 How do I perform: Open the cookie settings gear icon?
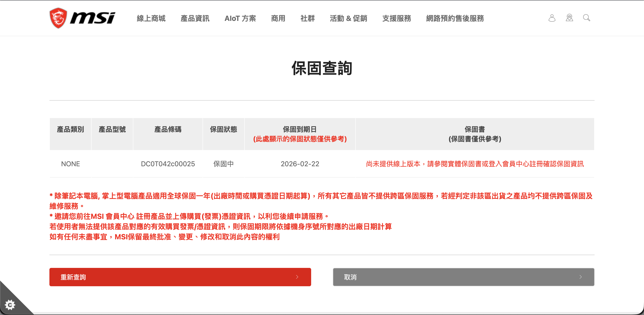click(10, 305)
